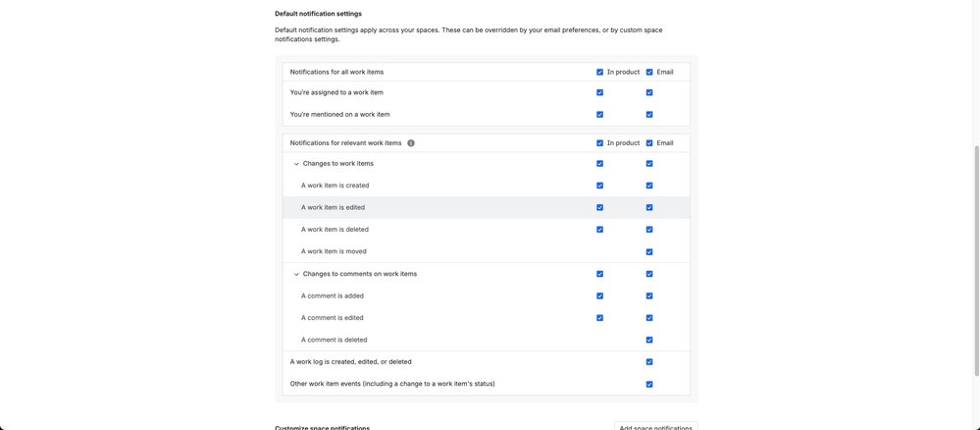Click info icon beside relevant work items
The width and height of the screenshot is (980, 430).
pos(411,143)
